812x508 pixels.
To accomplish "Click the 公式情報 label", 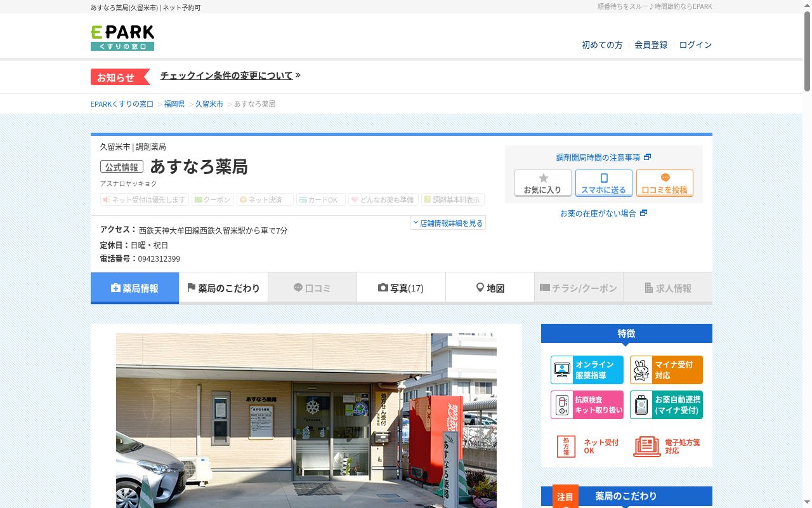I will click(x=122, y=167).
